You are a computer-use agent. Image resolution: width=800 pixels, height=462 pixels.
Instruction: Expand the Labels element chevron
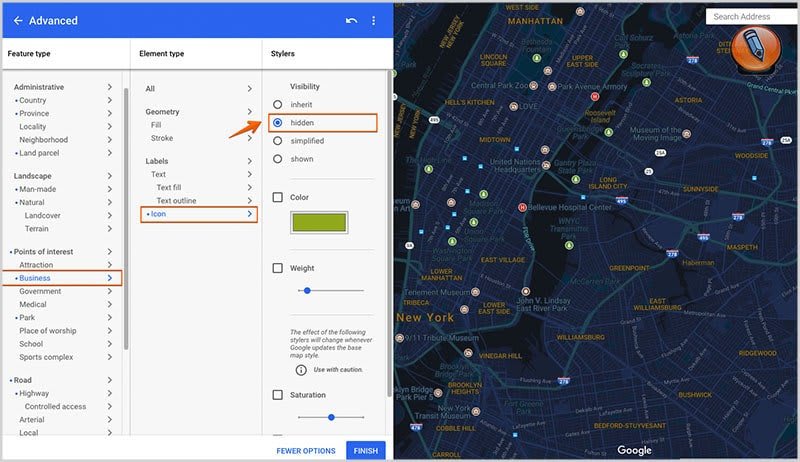(249, 161)
